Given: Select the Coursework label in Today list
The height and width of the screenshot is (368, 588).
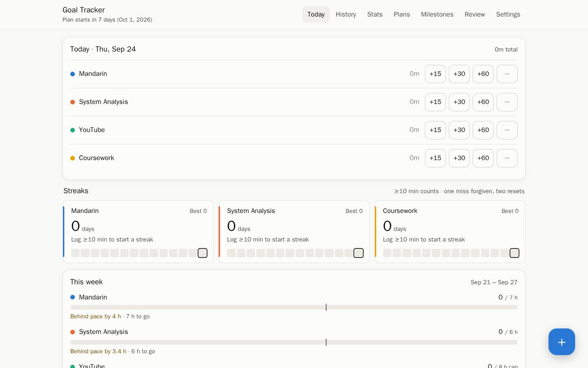Looking at the screenshot, I should coord(96,158).
